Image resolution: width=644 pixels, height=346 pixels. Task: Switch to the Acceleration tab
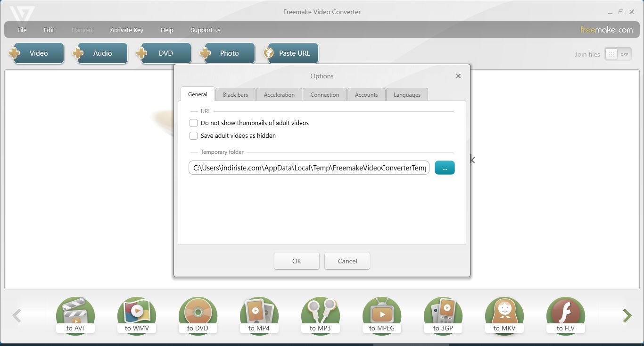[x=279, y=95]
